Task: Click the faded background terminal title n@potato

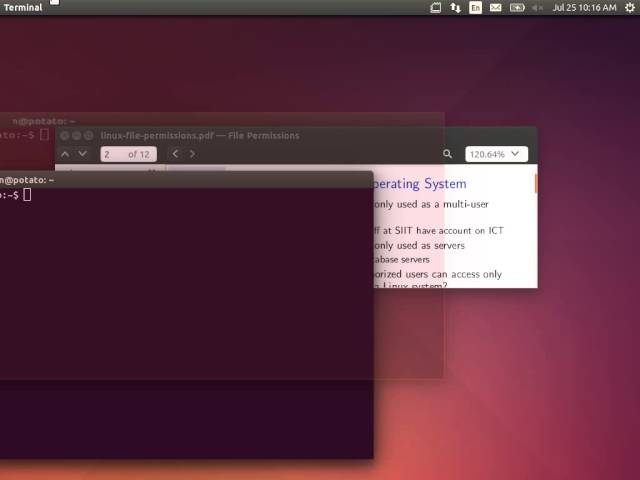Action: tap(44, 121)
